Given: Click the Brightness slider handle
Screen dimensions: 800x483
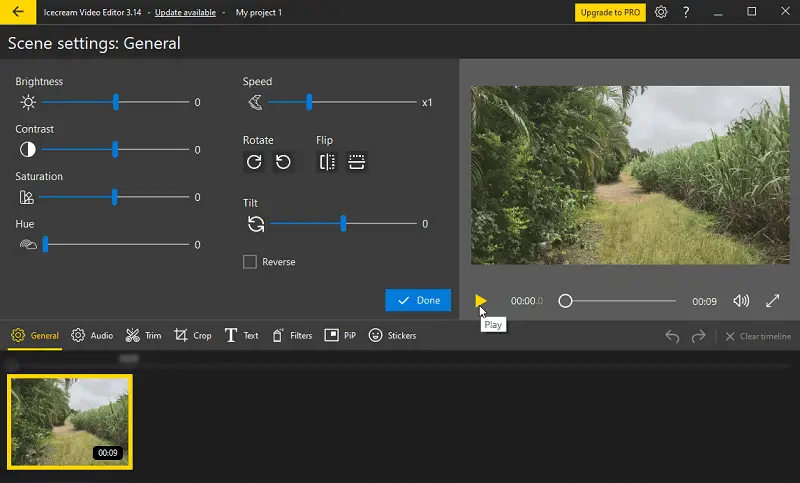Looking at the screenshot, I should [116, 102].
